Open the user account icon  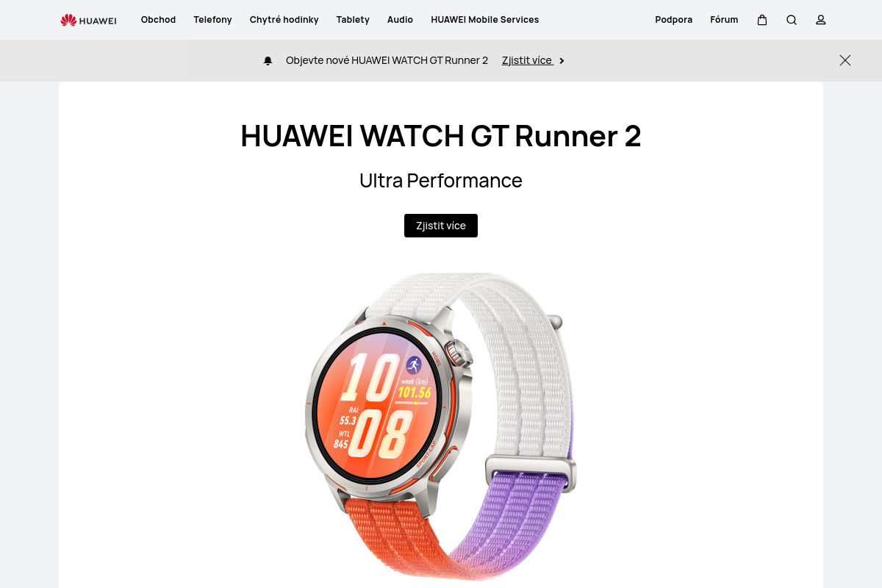click(x=821, y=20)
